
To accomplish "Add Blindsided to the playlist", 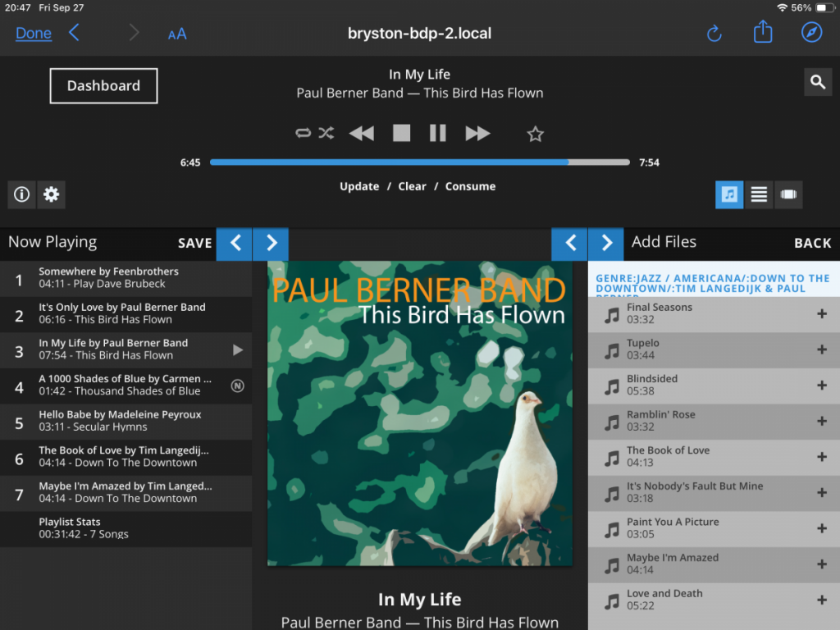I will (822, 386).
